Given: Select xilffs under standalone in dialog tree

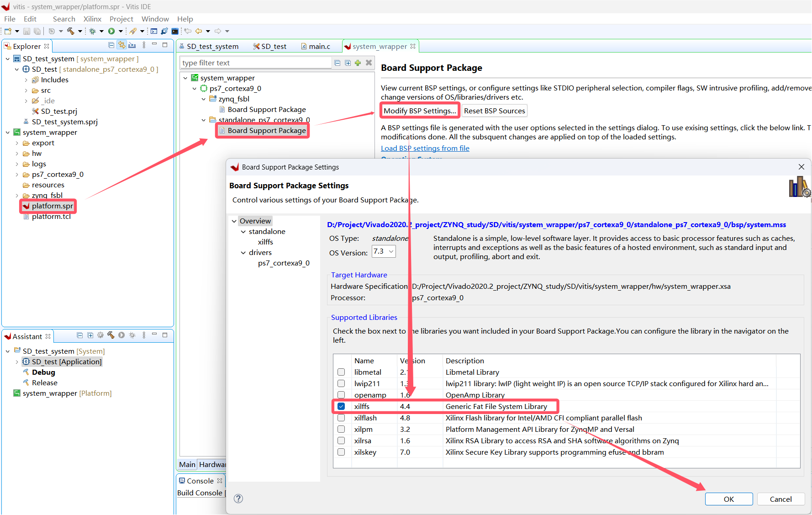Looking at the screenshot, I should [x=265, y=242].
